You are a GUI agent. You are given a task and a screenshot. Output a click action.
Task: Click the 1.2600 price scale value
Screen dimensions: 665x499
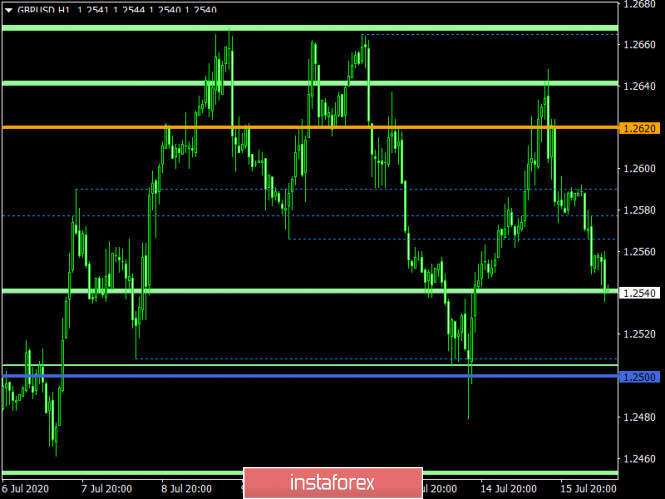tap(640, 169)
